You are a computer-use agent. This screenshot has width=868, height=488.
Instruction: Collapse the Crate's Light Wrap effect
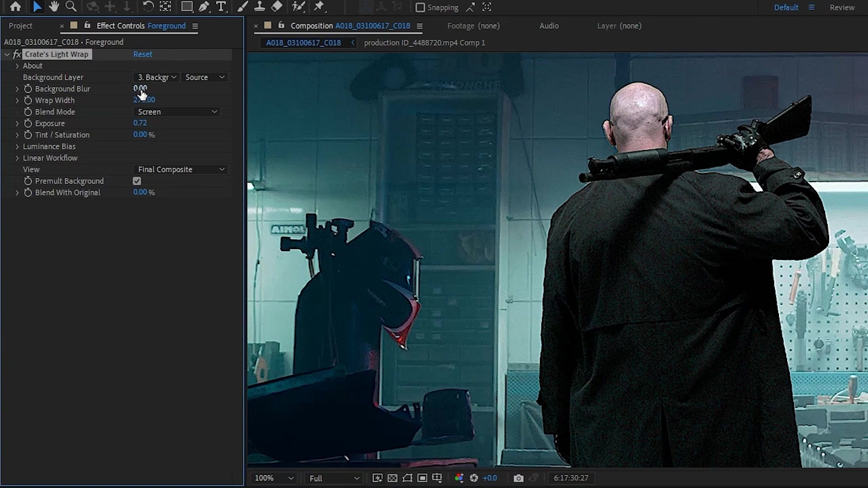pos(7,54)
